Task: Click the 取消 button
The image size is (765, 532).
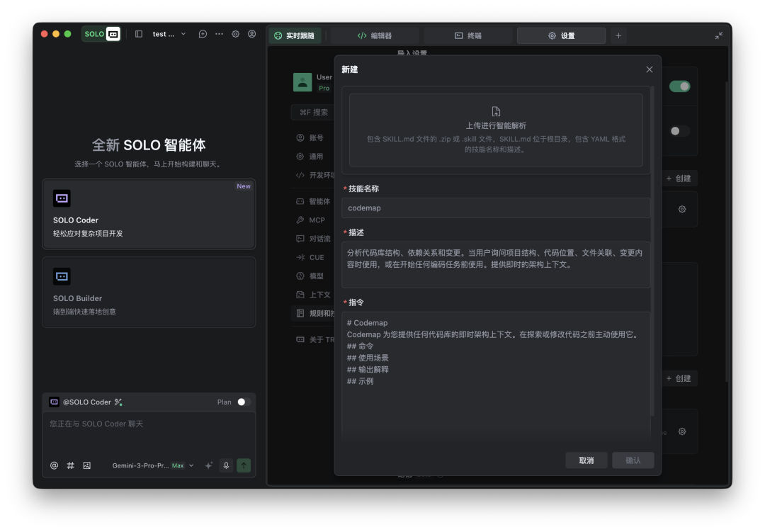Action: pos(586,460)
